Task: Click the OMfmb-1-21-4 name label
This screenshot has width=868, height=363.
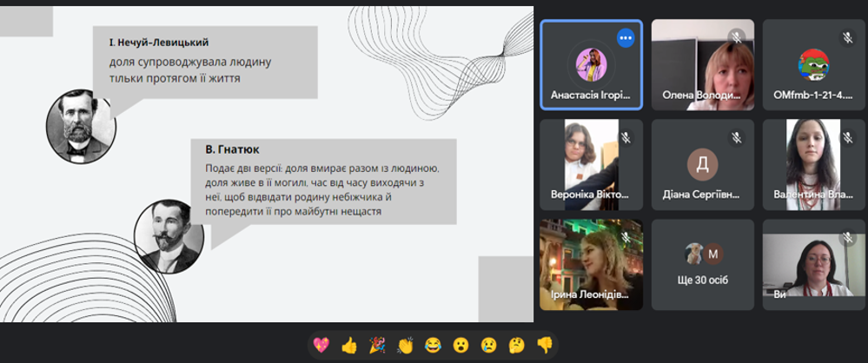Action: [x=812, y=96]
